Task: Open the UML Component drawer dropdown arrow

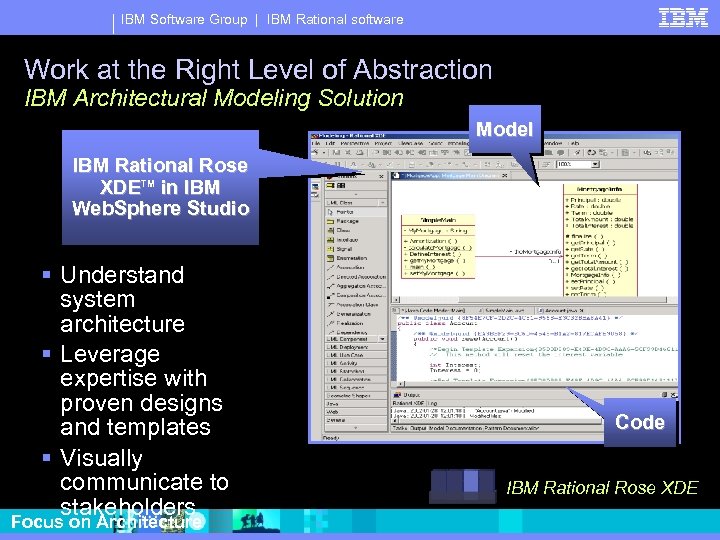Action: click(x=382, y=339)
